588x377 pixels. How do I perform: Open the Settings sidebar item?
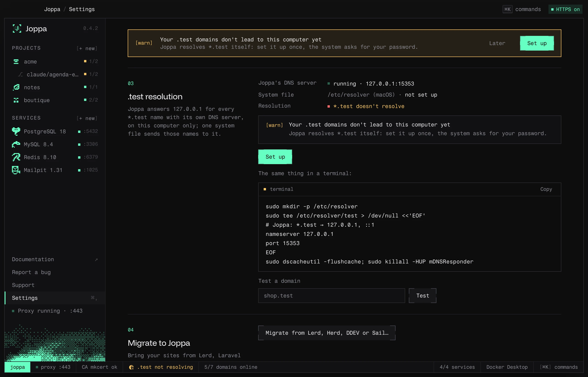[55, 298]
